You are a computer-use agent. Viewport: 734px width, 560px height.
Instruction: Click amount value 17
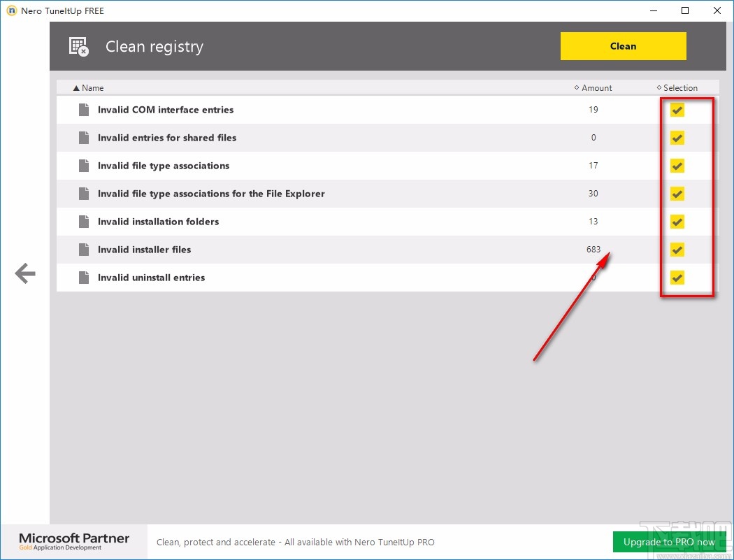point(593,165)
